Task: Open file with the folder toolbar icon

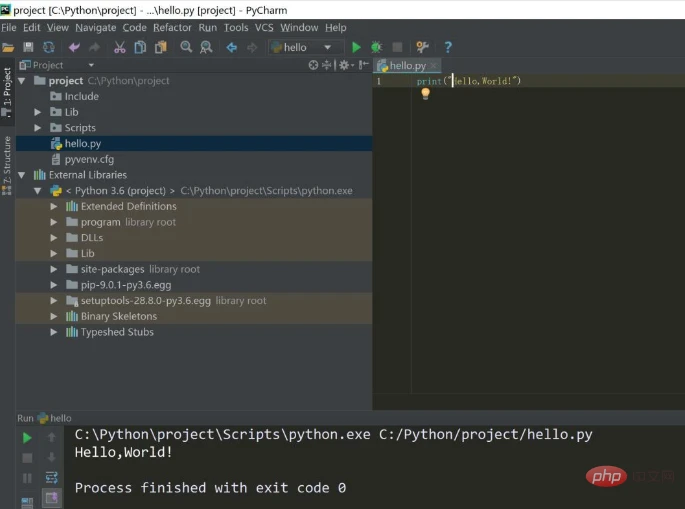Action: (x=8, y=47)
